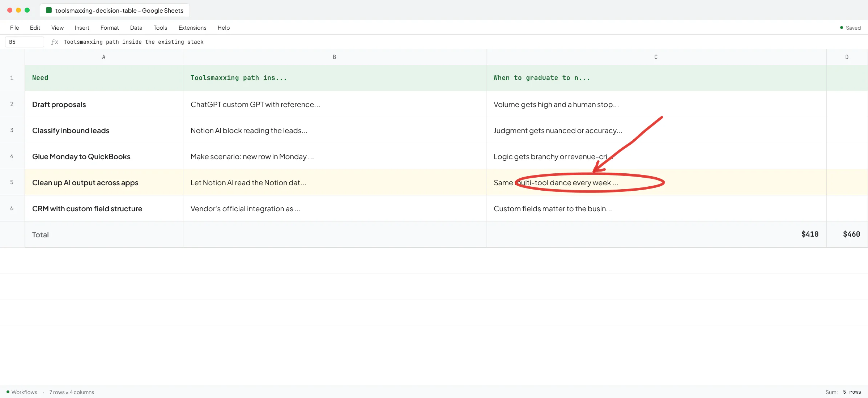Click the '7 rows × 4 columns' status text
This screenshot has height=398, width=868.
(72, 392)
